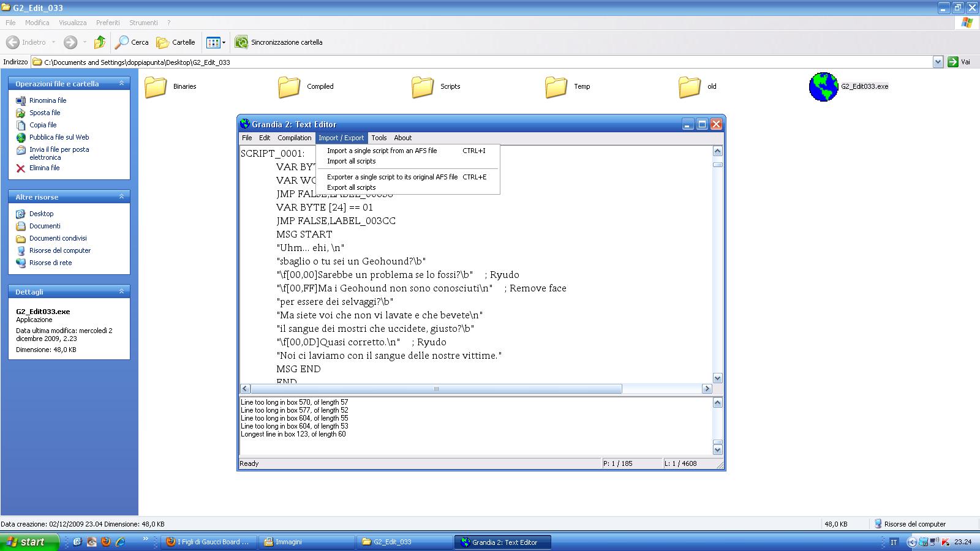
Task: Open Documenti condivisi link
Action: point(58,238)
